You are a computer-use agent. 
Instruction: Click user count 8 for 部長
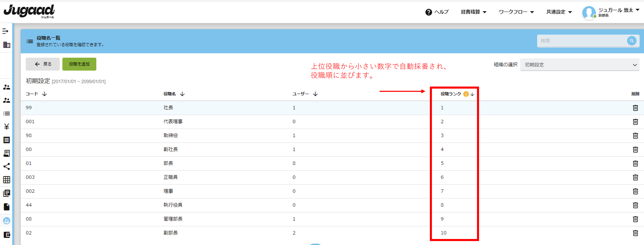tap(294, 163)
